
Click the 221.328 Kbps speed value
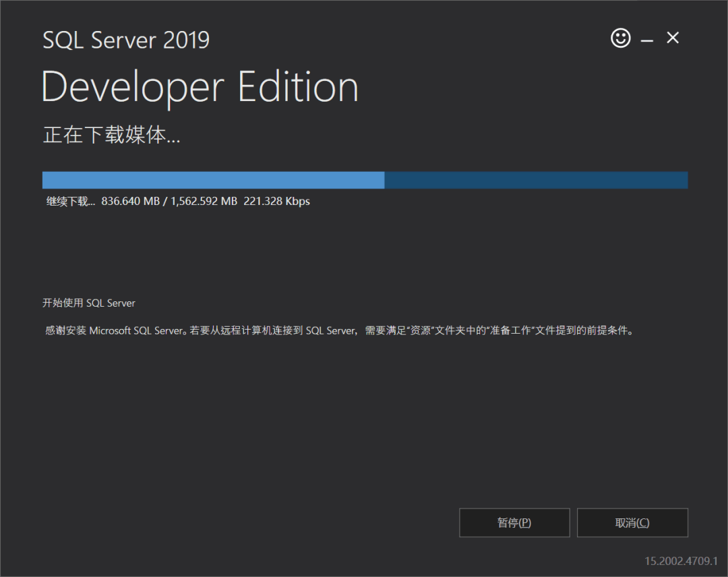pos(277,201)
